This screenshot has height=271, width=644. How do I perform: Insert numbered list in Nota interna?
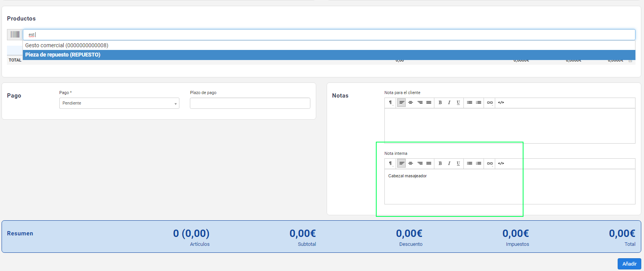tap(479, 163)
